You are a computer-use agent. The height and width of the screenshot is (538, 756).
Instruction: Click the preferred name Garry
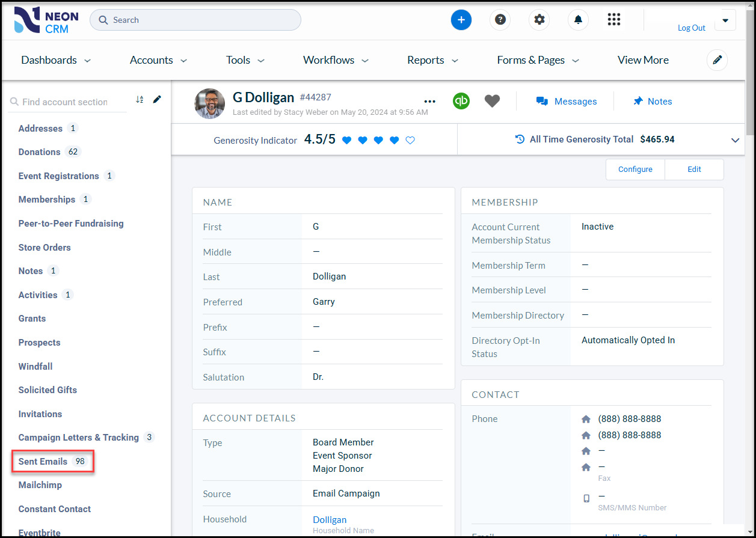pyautogui.click(x=324, y=302)
